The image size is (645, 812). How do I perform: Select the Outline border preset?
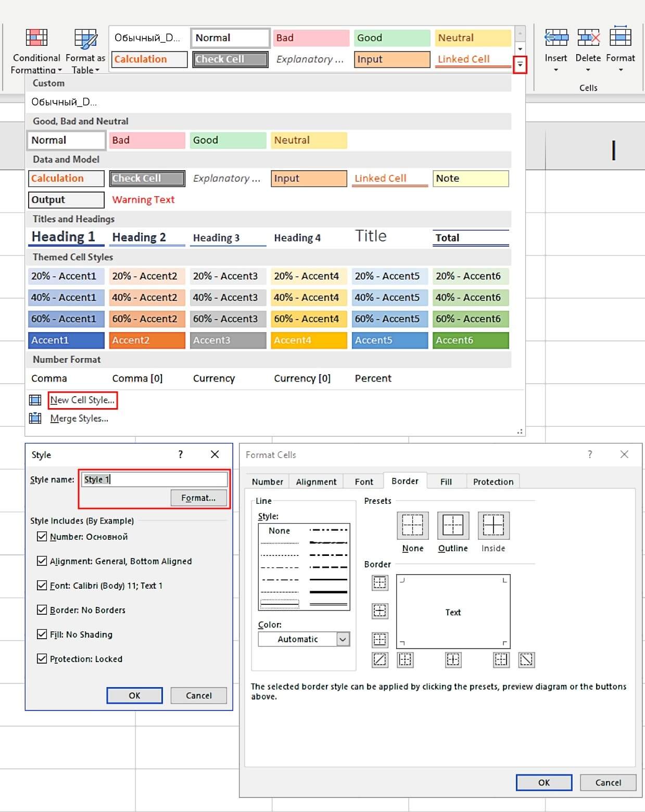453,525
